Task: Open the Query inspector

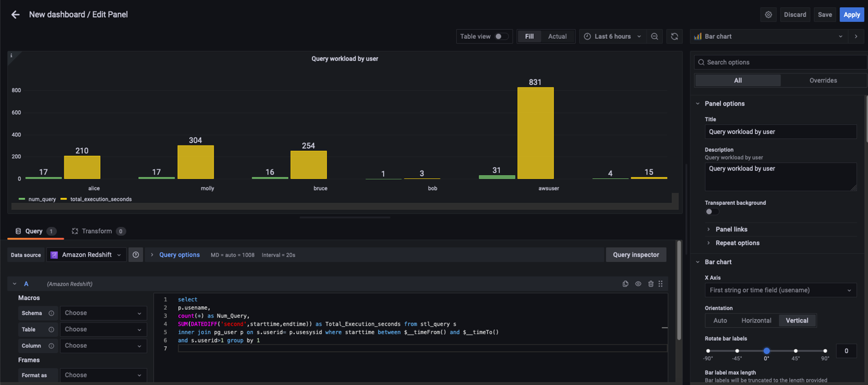Action: tap(636, 255)
